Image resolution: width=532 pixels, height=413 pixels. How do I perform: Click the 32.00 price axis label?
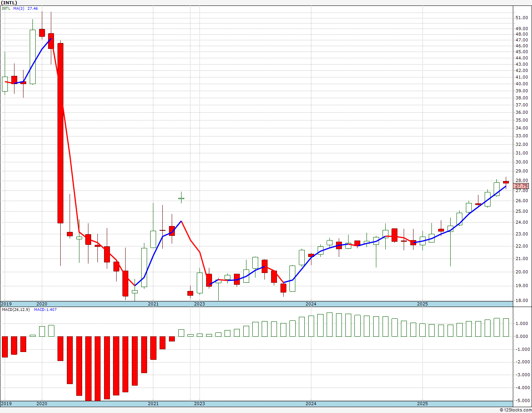(521, 144)
